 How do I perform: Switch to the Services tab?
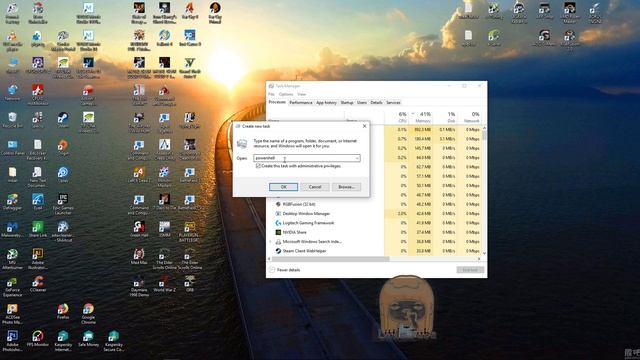click(x=393, y=103)
